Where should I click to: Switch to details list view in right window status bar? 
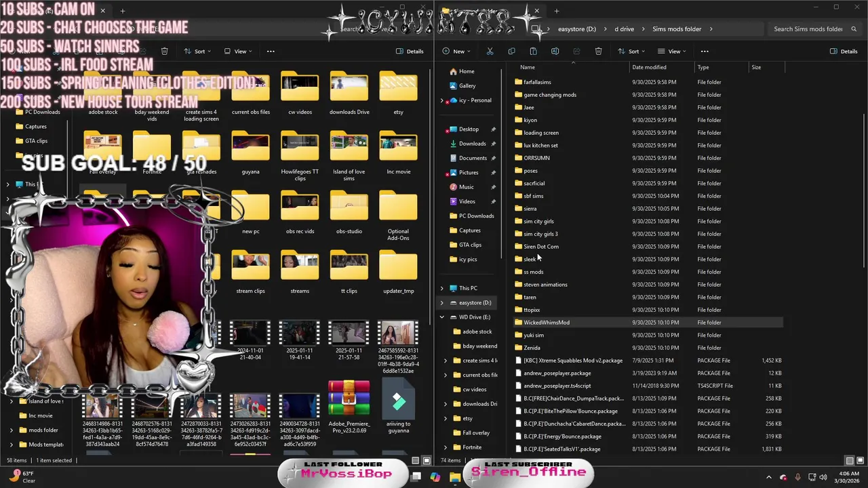pyautogui.click(x=849, y=460)
